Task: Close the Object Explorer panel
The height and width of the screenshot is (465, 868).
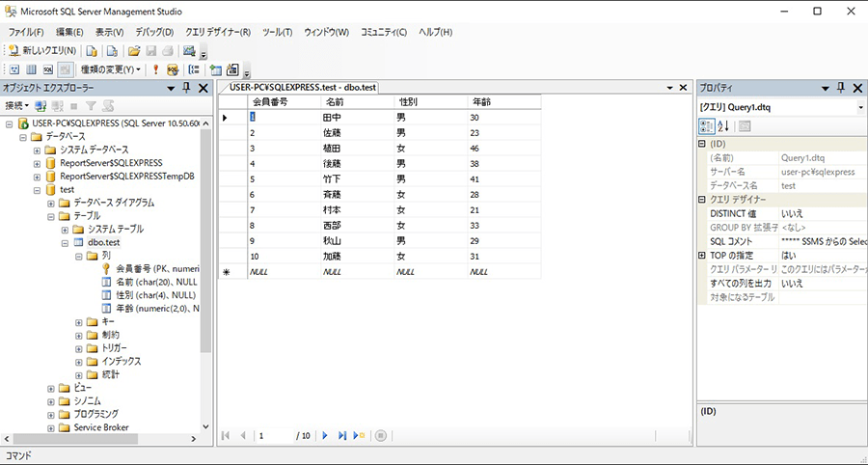Action: (x=203, y=88)
